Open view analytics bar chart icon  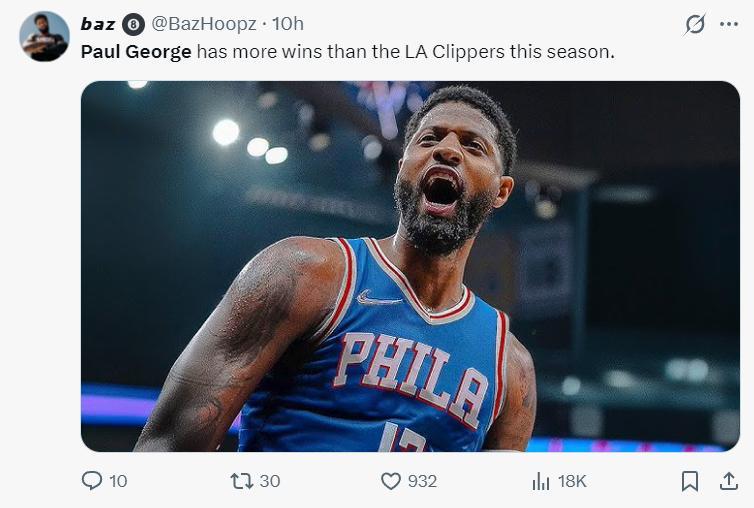coord(541,481)
